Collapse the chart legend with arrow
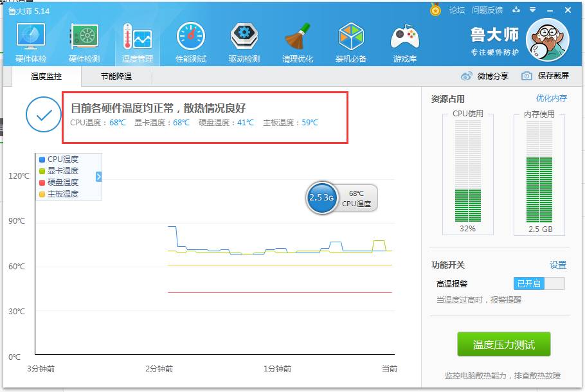The height and width of the screenshot is (392, 585). pyautogui.click(x=98, y=177)
